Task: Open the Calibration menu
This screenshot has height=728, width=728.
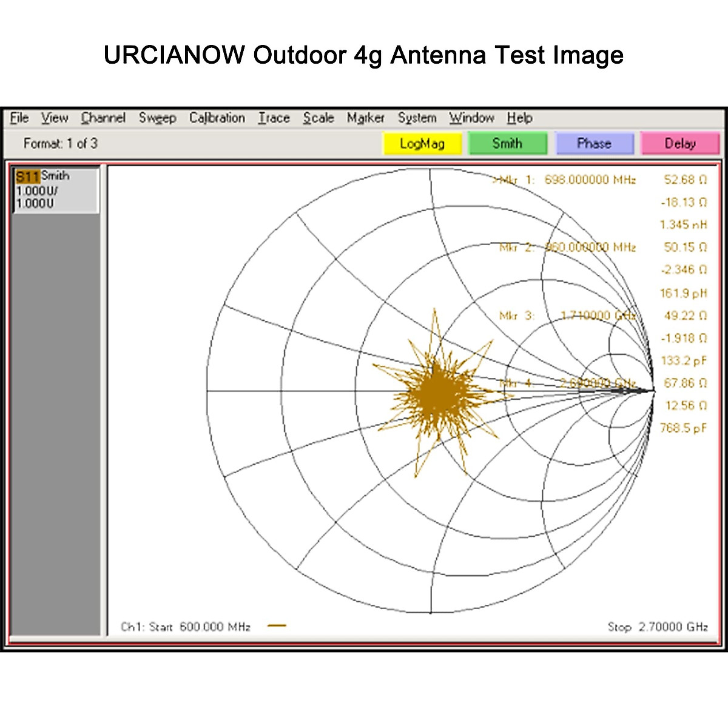Action: point(217,118)
